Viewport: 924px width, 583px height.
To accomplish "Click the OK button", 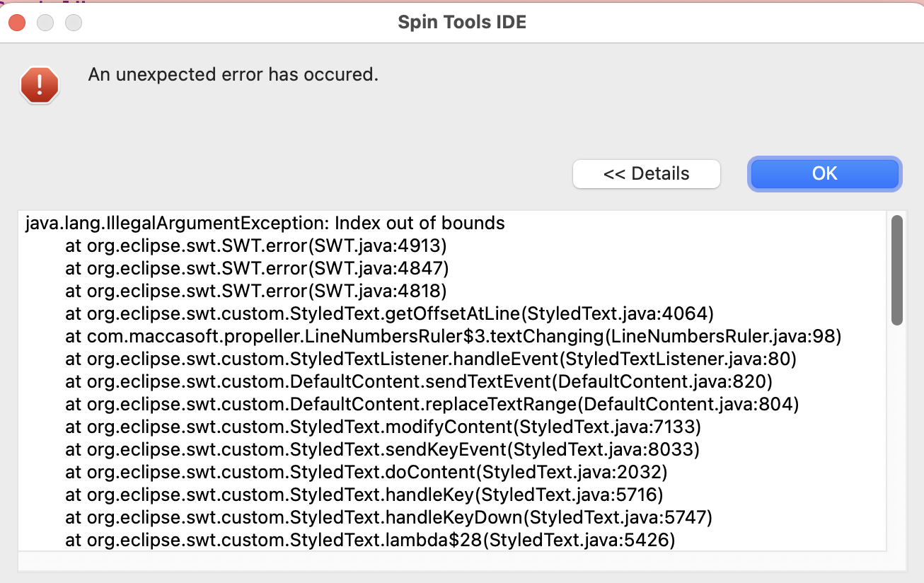I will [x=824, y=173].
